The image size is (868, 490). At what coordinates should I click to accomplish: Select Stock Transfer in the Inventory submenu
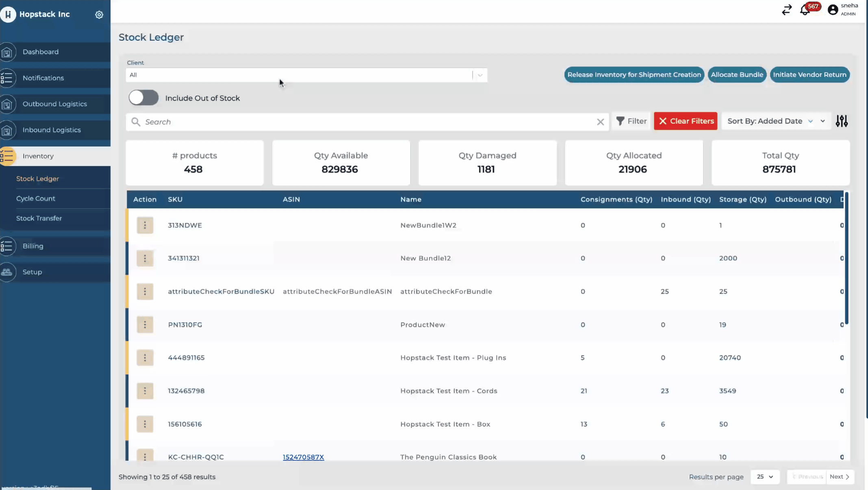coord(39,218)
